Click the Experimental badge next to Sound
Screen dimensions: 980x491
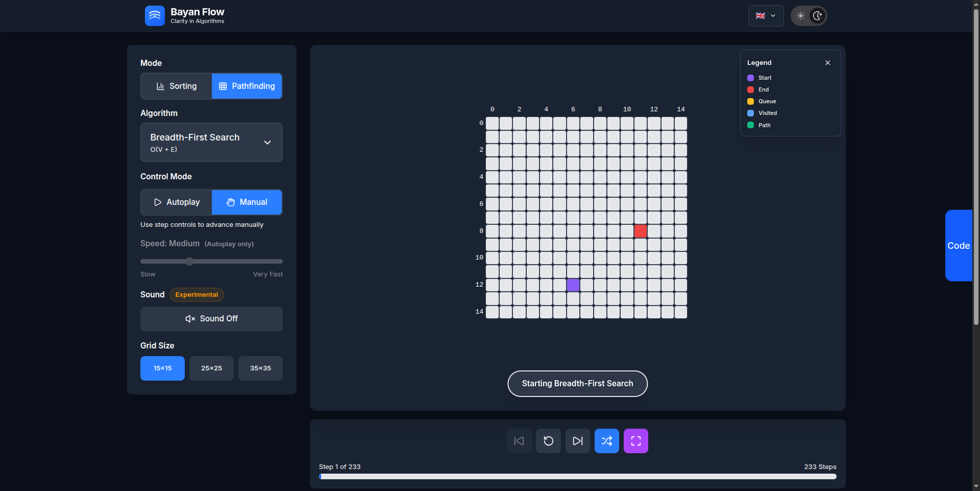pos(197,295)
